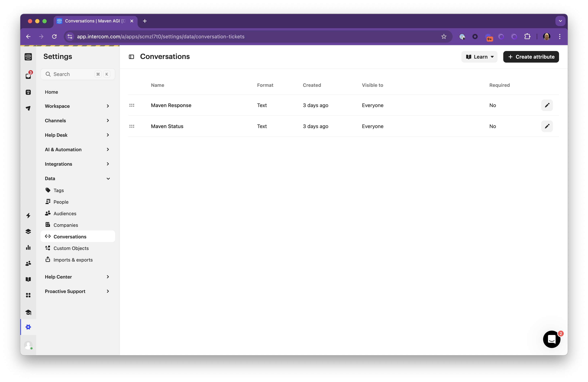
Task: Open Imports & exports
Action: tap(73, 260)
